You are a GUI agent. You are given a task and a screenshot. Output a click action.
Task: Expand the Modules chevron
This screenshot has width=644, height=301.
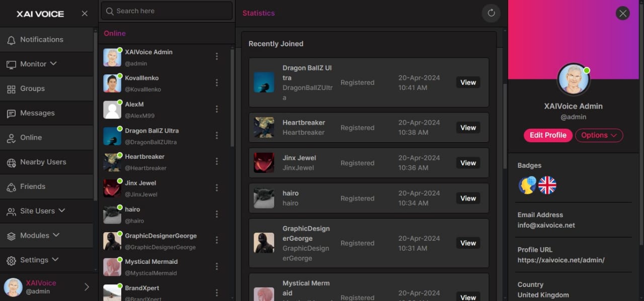pos(56,235)
